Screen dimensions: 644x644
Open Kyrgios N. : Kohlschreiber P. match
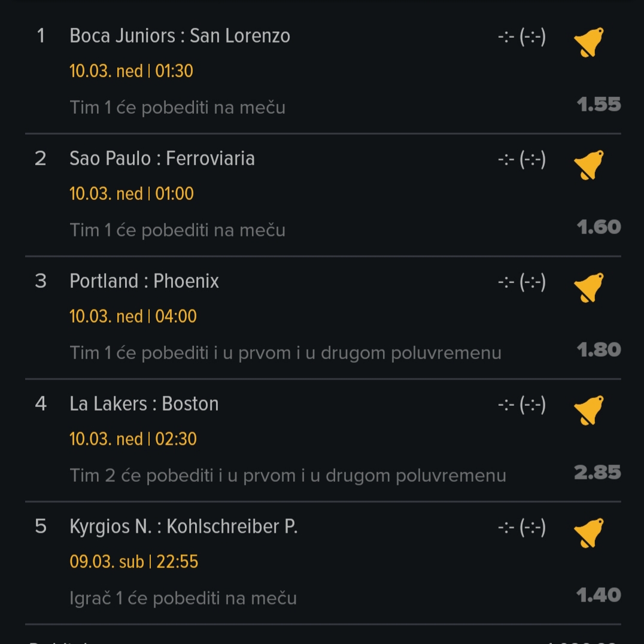pyautogui.click(x=184, y=527)
